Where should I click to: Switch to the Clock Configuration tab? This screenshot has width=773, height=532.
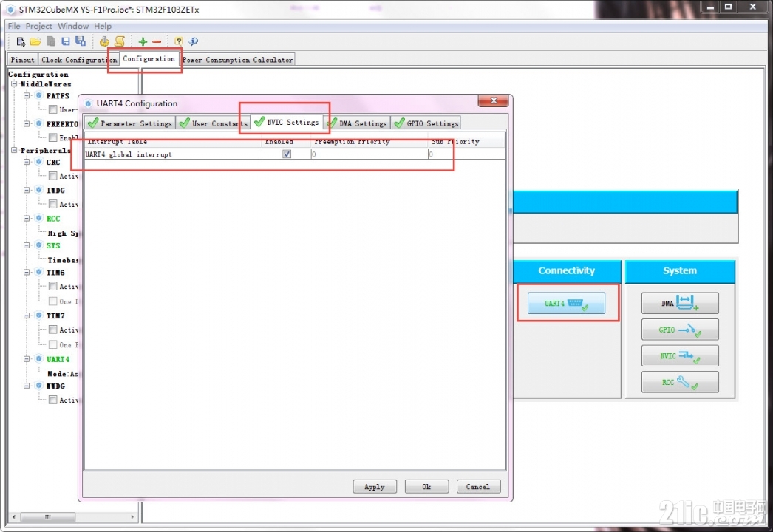pyautogui.click(x=79, y=60)
